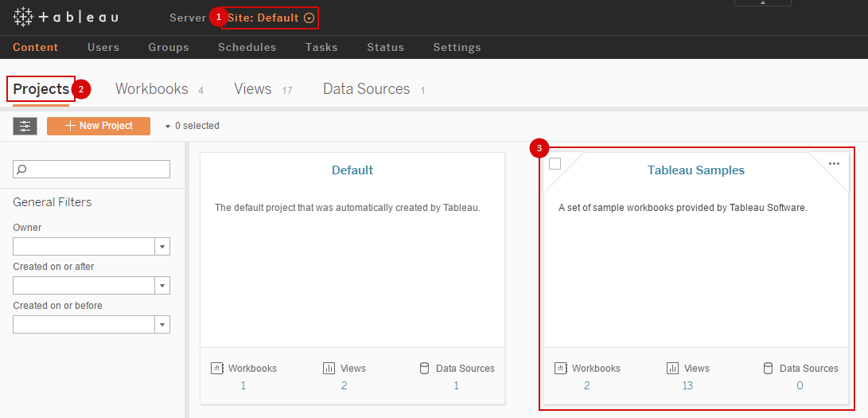Expand Created on or before dropdown arrow
The width and height of the screenshot is (868, 418).
(x=162, y=324)
